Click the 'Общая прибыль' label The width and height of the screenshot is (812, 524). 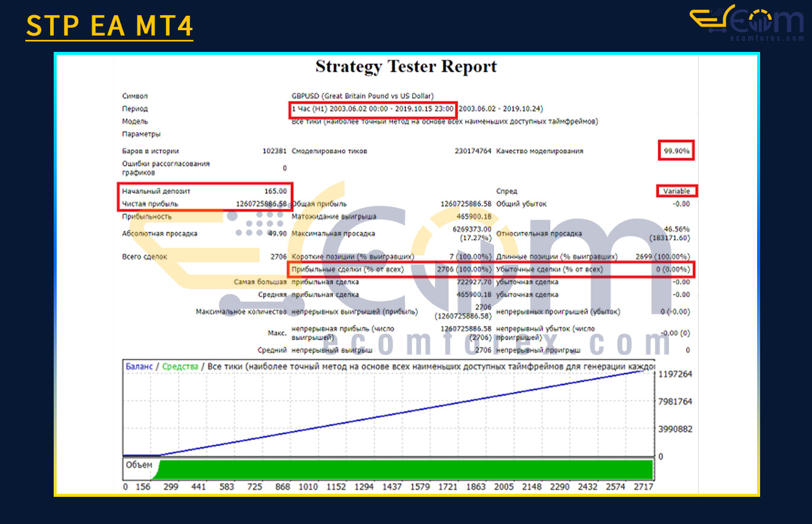(319, 203)
